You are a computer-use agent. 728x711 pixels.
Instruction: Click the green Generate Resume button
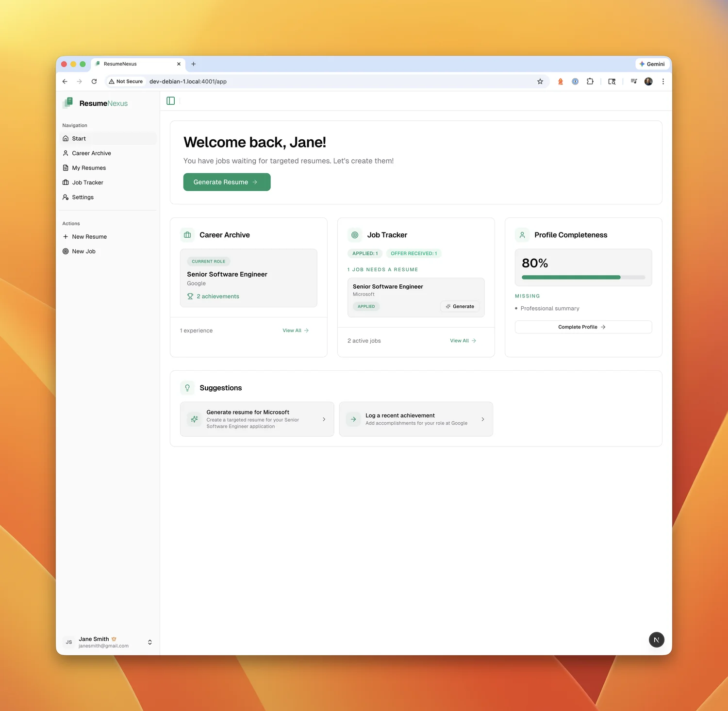tap(227, 182)
